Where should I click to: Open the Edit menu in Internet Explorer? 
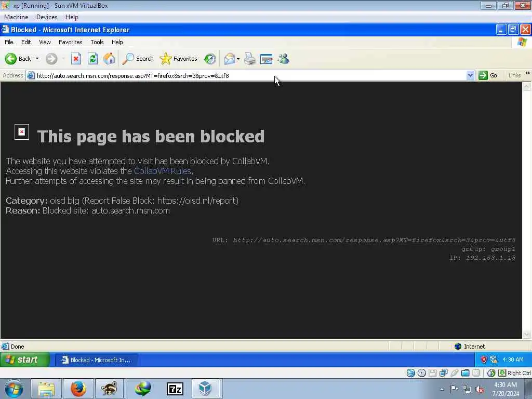click(x=26, y=42)
